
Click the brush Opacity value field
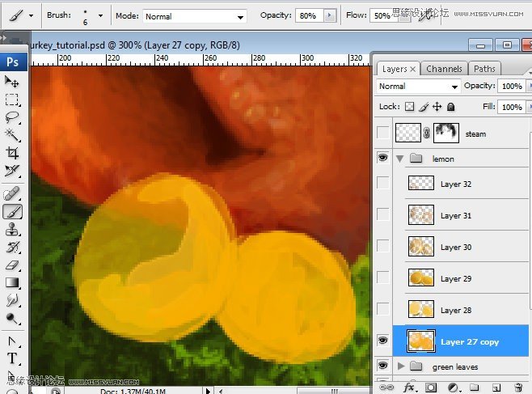pos(310,15)
